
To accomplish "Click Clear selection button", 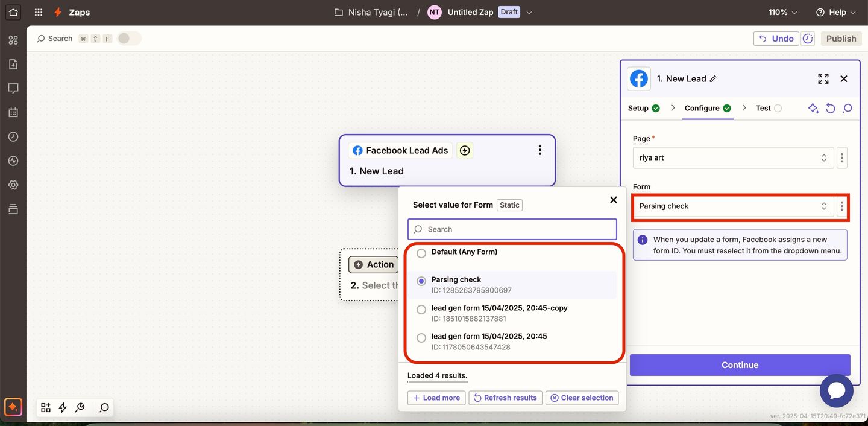I will pyautogui.click(x=582, y=398).
